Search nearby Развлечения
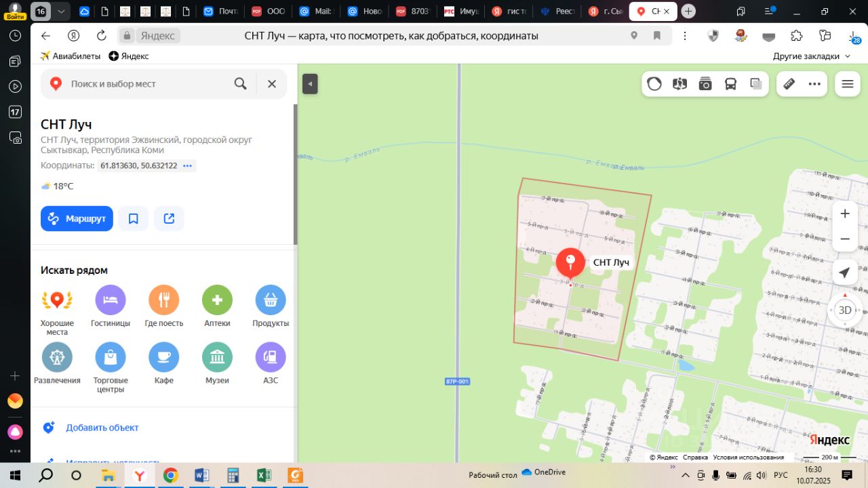 [57, 363]
